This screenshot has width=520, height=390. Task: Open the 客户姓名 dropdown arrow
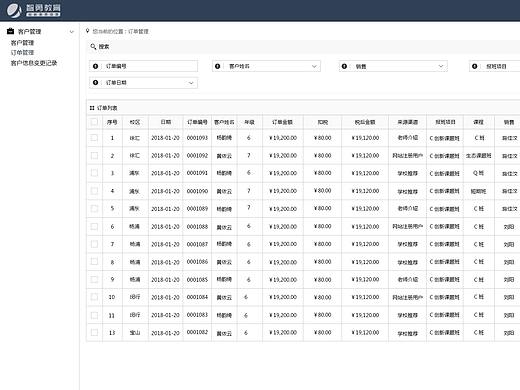click(314, 66)
